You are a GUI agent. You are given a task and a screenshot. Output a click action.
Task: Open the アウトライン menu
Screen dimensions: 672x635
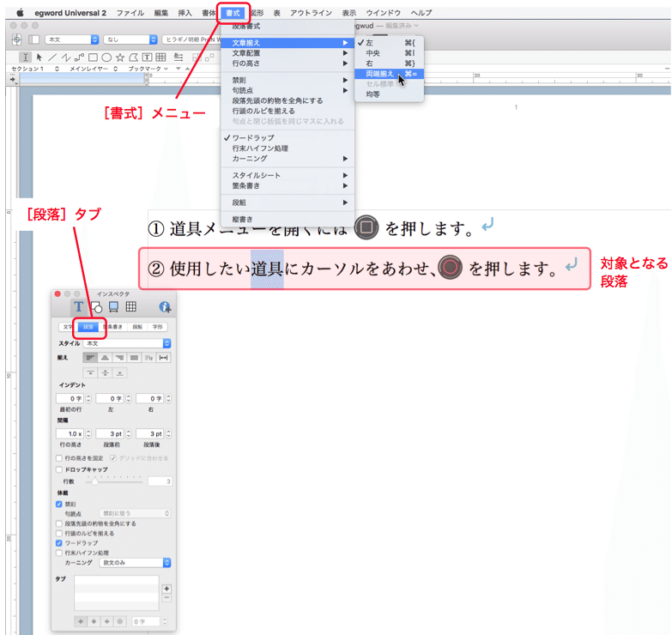311,13
